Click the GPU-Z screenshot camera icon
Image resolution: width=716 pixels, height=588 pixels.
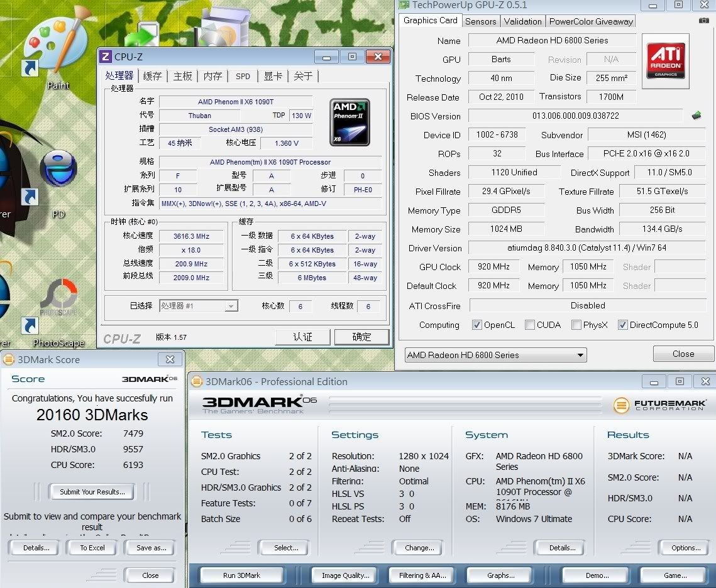tap(703, 21)
